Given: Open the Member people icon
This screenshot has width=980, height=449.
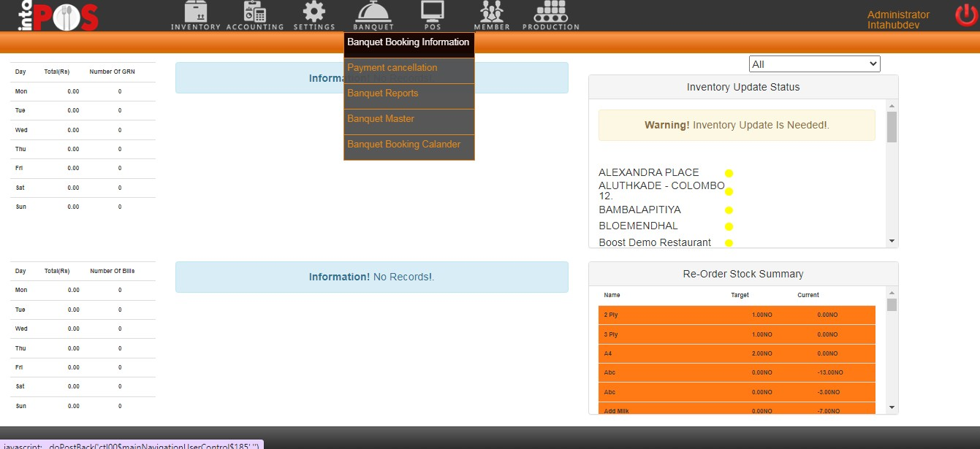Looking at the screenshot, I should coord(492,12).
